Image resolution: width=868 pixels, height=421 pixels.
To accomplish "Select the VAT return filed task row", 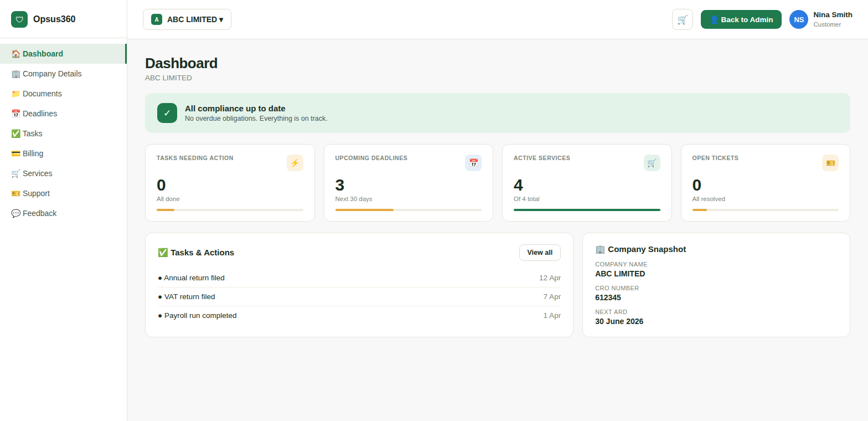I will 359,297.
